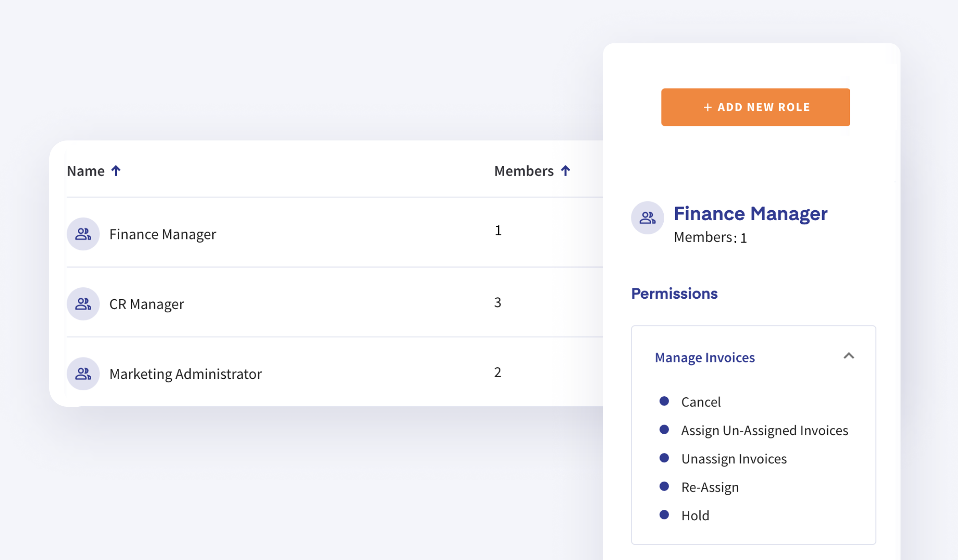This screenshot has width=958, height=560.
Task: Click the Assign Un-Assigned Invoices permission
Action: coord(764,430)
